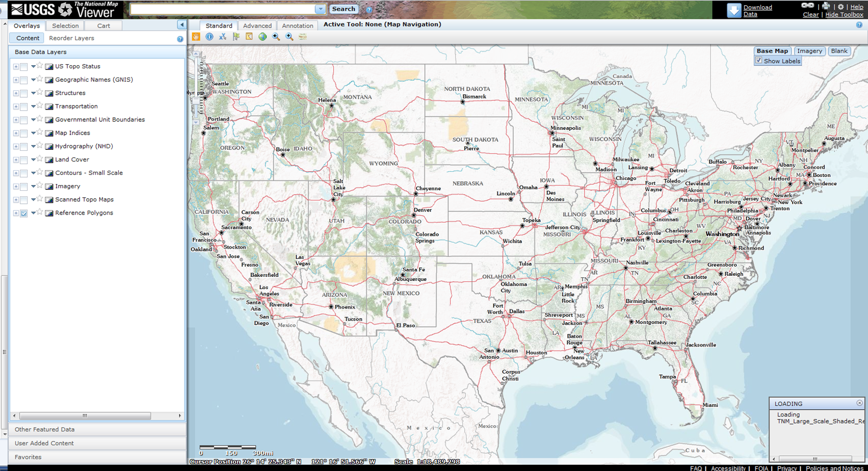Viewport: 868px width, 471px height.
Task: Click the chain link share icon
Action: click(x=807, y=6)
